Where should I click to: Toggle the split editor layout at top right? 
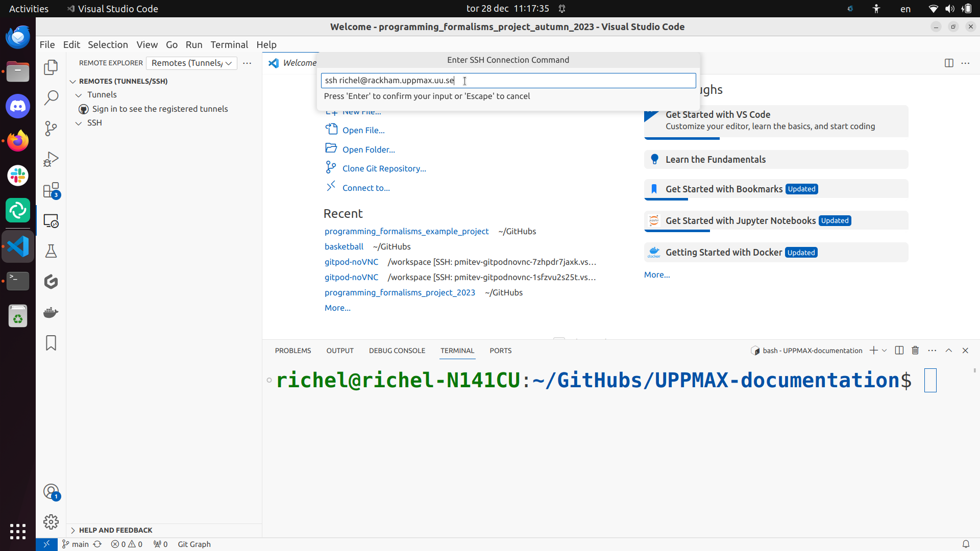(x=949, y=63)
